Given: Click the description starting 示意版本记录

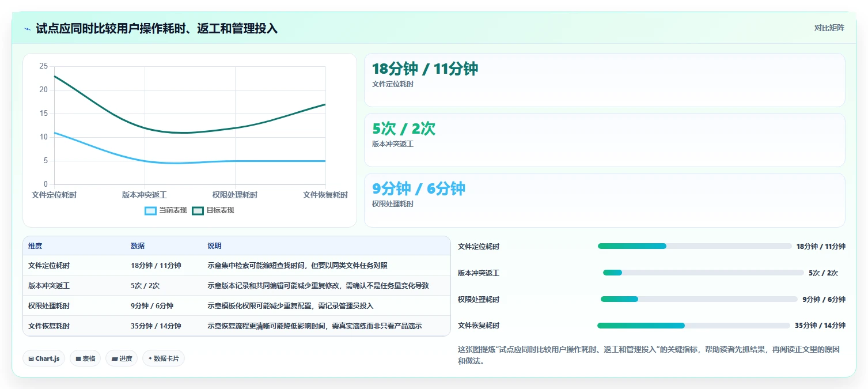Looking at the screenshot, I should tap(318, 286).
